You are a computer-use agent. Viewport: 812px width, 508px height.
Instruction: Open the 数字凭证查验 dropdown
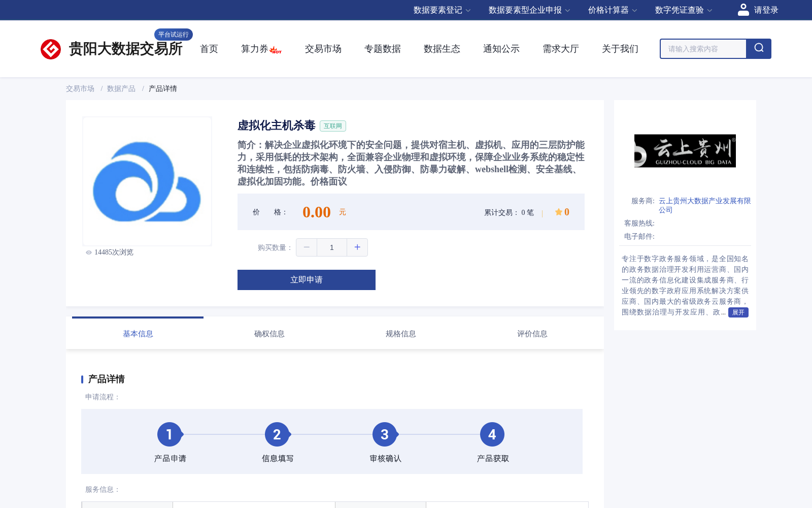click(684, 10)
